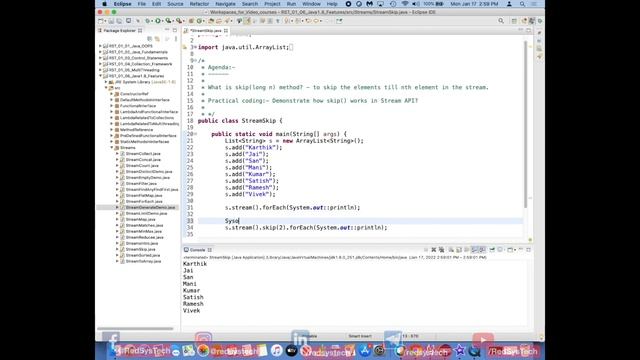The image size is (640, 360).
Task: Select StreamToArray.java in the tree
Action: pyautogui.click(x=143, y=261)
